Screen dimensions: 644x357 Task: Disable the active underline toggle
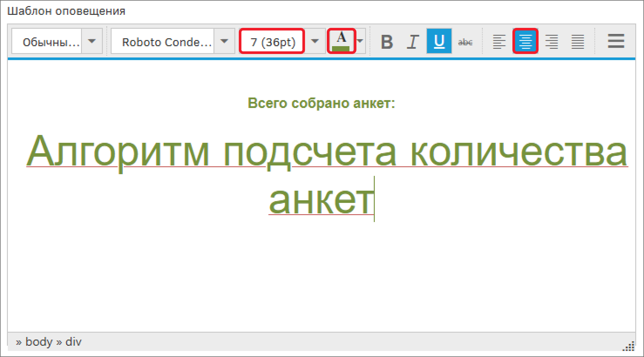point(438,41)
